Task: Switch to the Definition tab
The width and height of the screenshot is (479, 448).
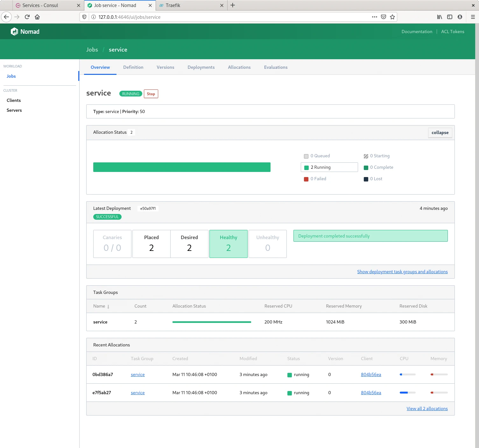Action: coord(133,67)
